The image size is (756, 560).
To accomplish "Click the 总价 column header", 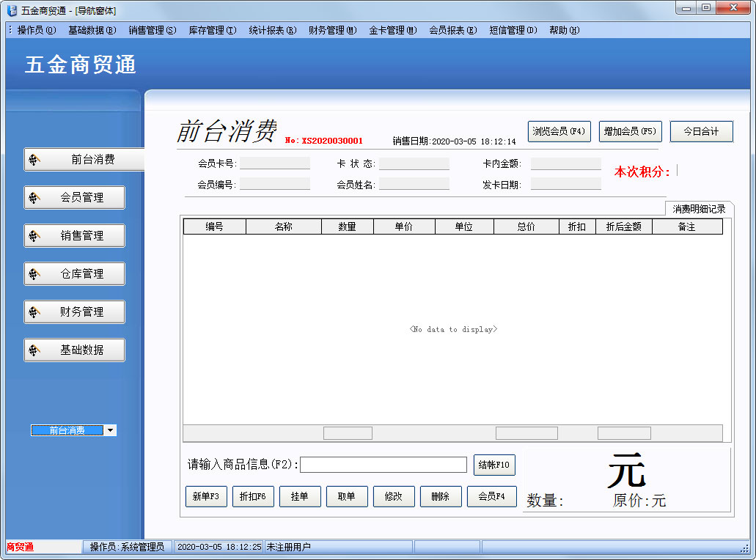I will pyautogui.click(x=526, y=226).
